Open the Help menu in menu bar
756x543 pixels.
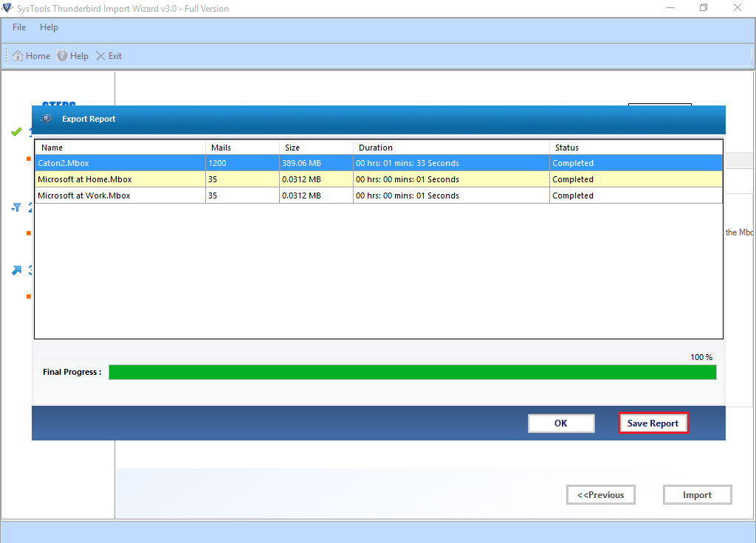49,27
